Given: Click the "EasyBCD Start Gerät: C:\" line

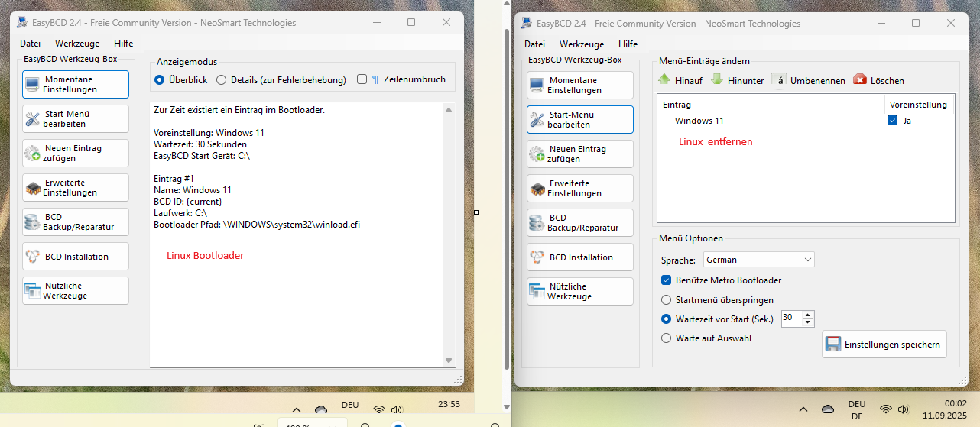Looking at the screenshot, I should 202,155.
